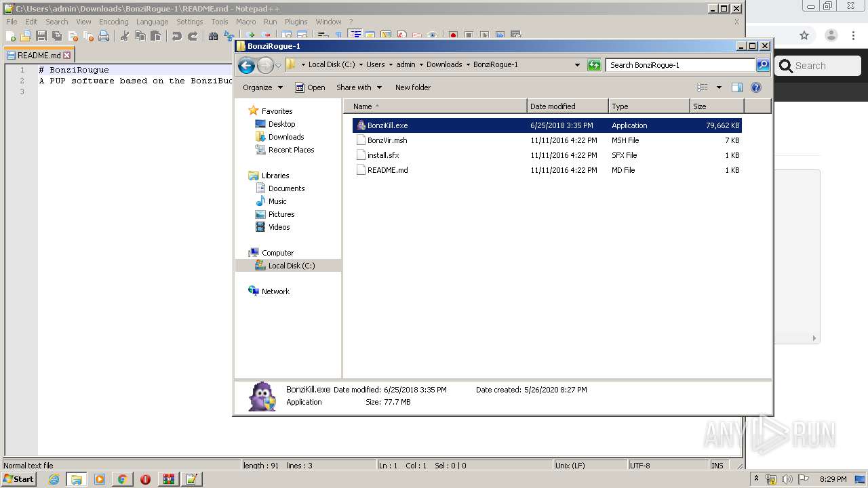
Task: Close the README.md tab with red X
Action: point(66,56)
